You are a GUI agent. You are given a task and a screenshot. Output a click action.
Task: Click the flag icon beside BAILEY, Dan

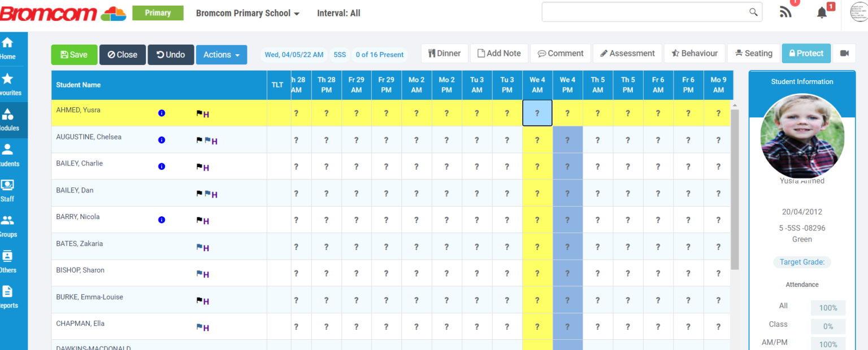pos(199,194)
